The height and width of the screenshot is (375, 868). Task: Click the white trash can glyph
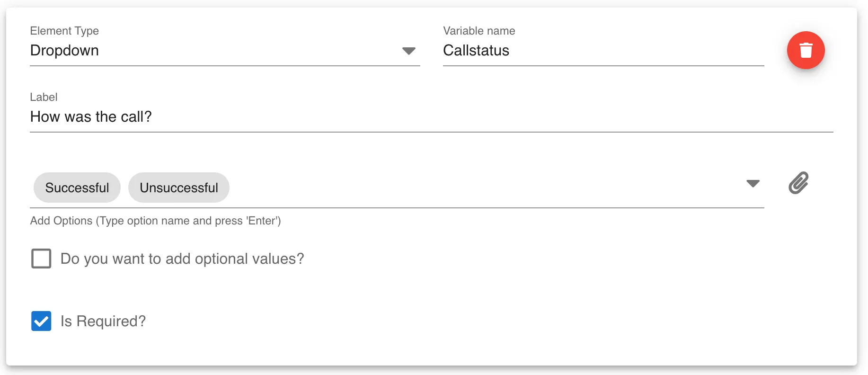(x=806, y=50)
